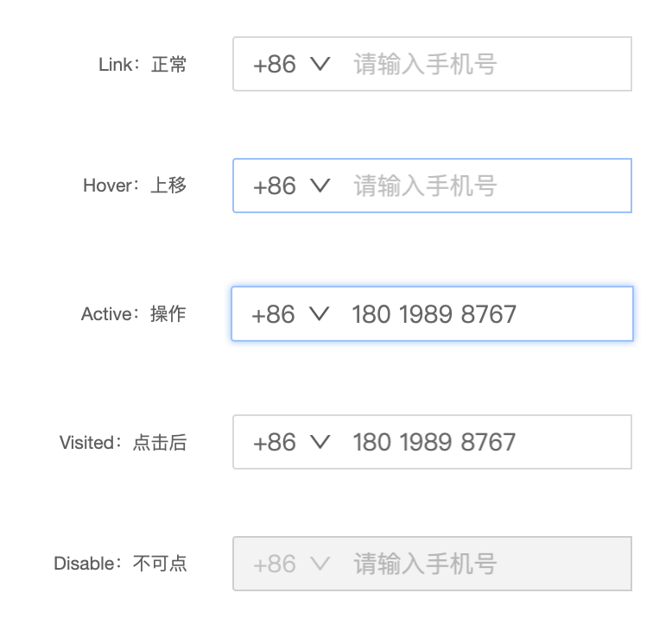672x637 pixels.
Task: Click the "Disable：不可点" label
Action: pyautogui.click(x=120, y=564)
